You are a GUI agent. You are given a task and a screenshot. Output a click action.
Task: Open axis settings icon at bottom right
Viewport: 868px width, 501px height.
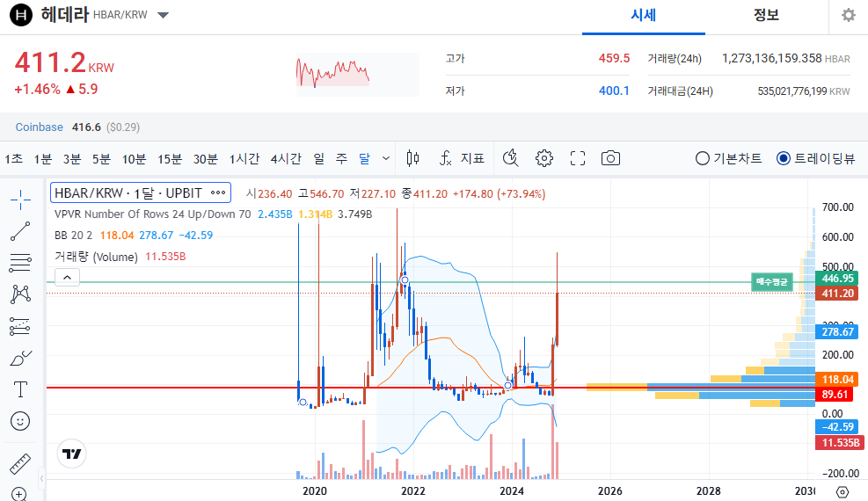click(x=842, y=491)
